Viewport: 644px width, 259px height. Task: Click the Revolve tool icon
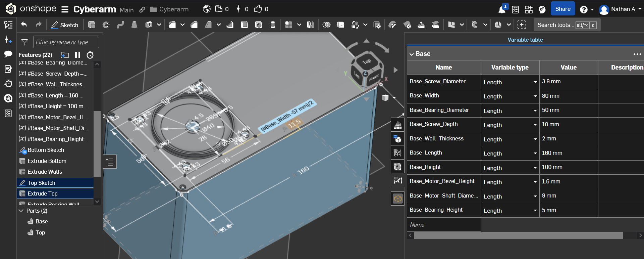(106, 25)
